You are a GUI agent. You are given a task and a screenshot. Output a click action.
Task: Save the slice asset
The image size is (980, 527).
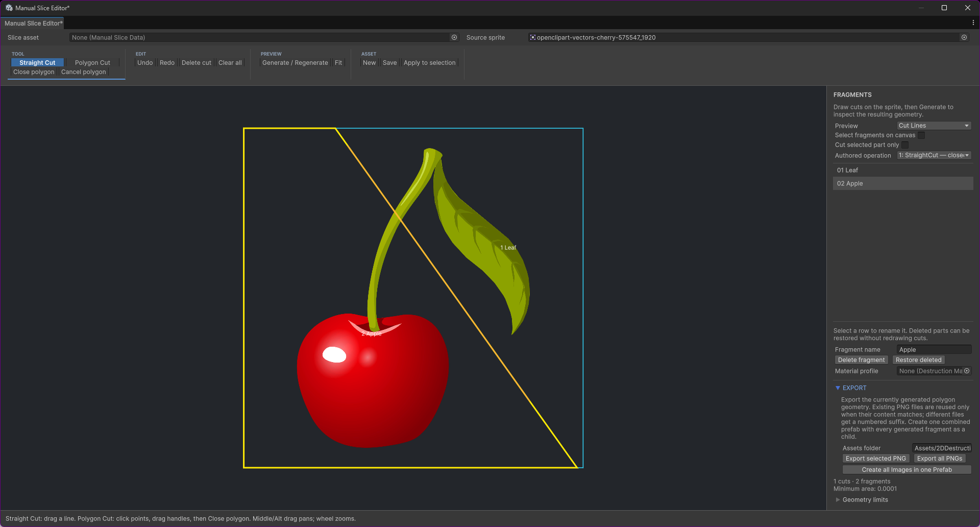[390, 63]
